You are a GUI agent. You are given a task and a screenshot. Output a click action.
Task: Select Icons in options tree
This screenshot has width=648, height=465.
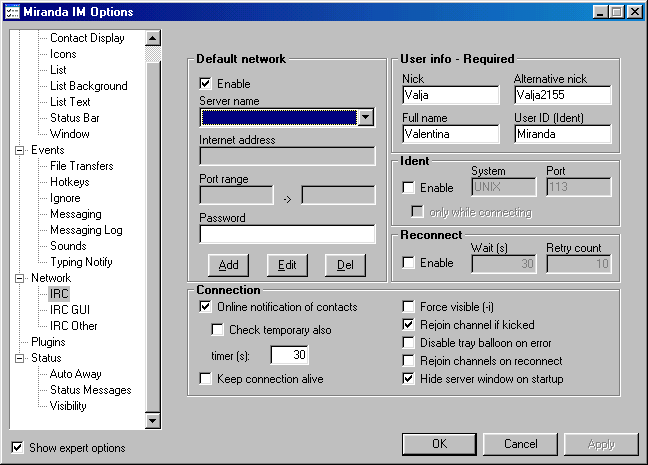click(63, 54)
